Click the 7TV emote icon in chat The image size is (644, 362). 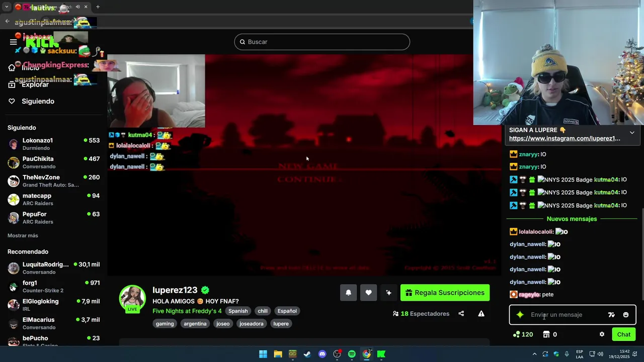[x=611, y=315]
